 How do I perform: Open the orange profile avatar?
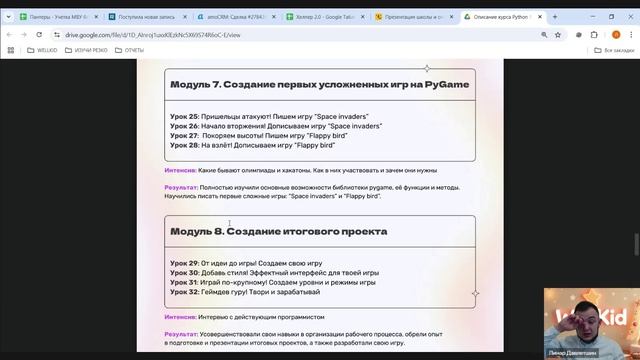point(616,35)
